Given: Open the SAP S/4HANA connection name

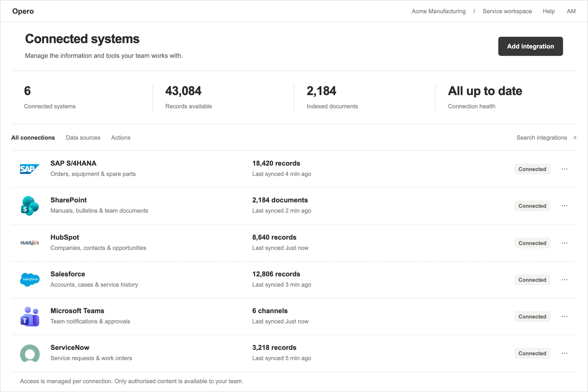Looking at the screenshot, I should (73, 163).
